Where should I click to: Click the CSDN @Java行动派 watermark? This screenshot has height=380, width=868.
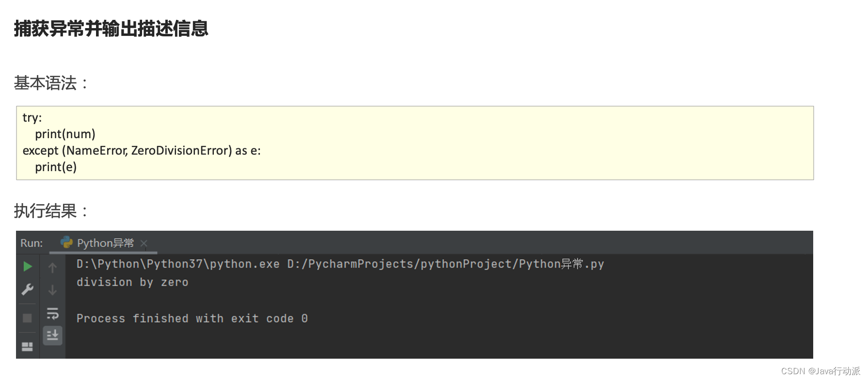pyautogui.click(x=820, y=371)
